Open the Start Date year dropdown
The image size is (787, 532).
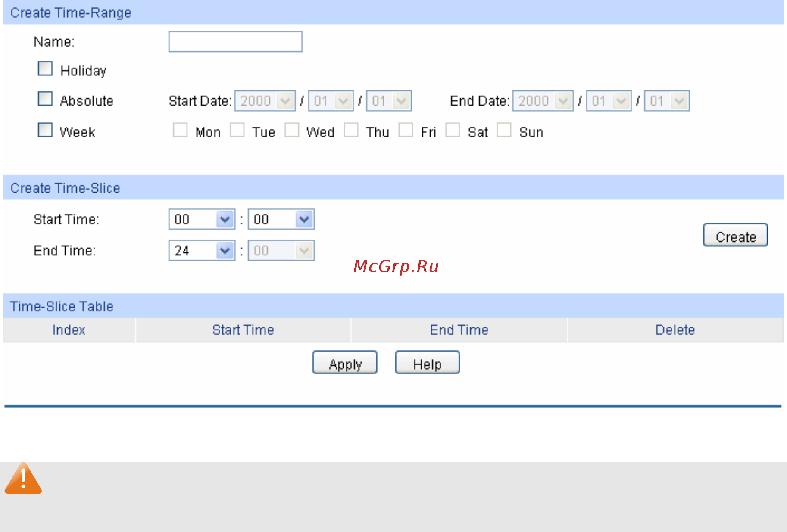pos(265,101)
